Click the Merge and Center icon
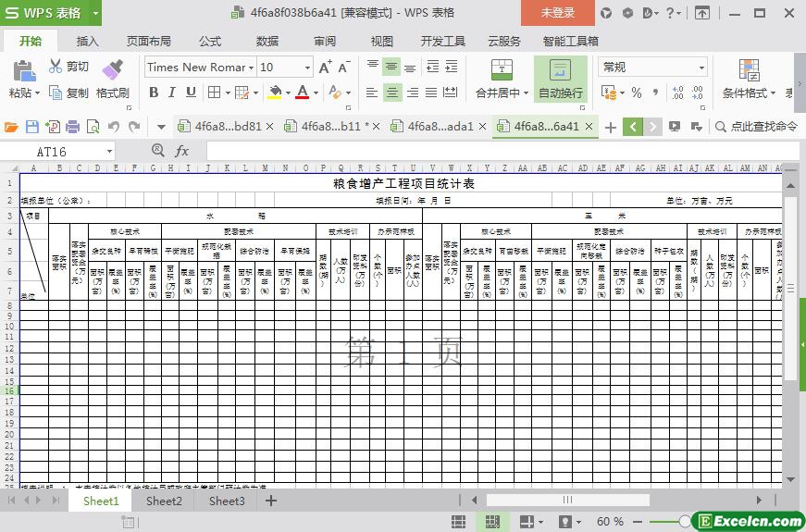The height and width of the screenshot is (532, 806). 501,70
